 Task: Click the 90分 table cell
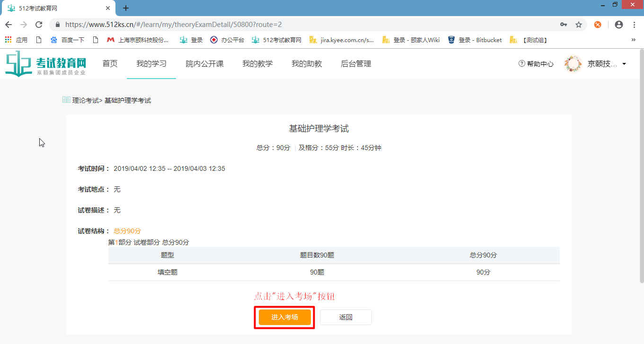483,272
